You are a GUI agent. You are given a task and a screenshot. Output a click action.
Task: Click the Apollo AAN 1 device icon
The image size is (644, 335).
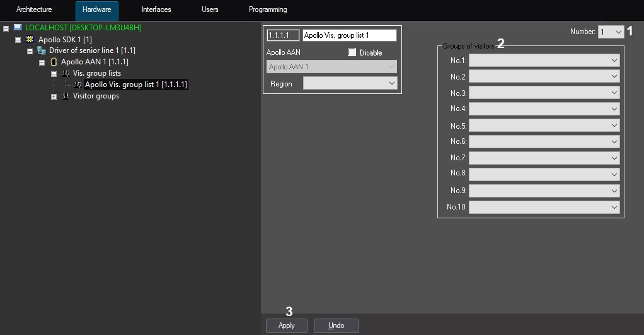click(x=54, y=62)
